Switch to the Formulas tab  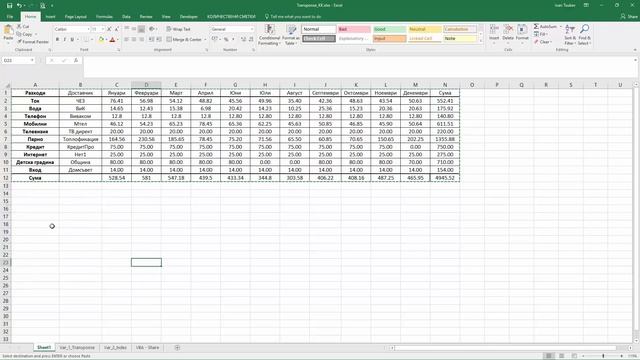(104, 17)
